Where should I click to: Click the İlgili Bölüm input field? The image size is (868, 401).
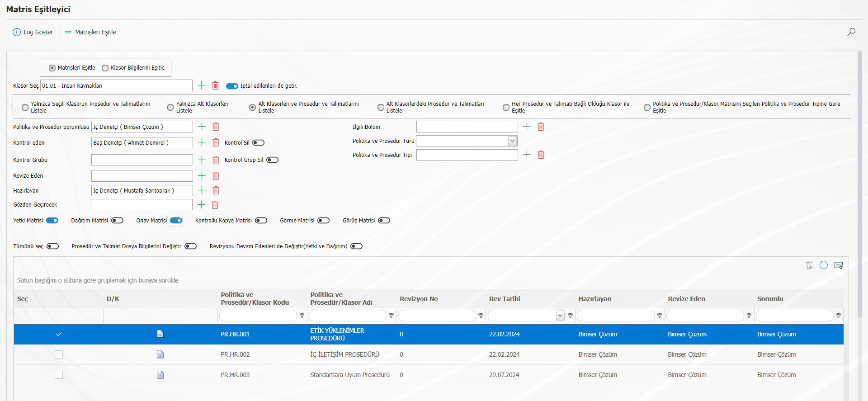467,127
